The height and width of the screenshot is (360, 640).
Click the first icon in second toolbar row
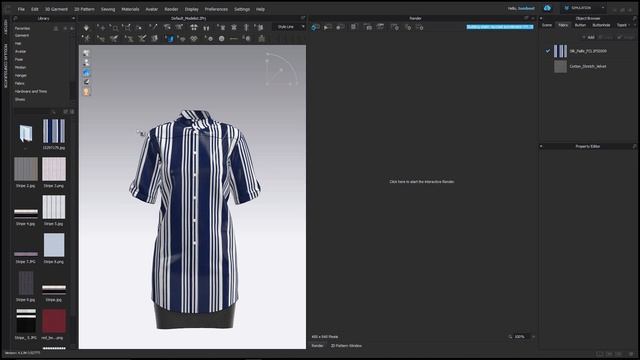[86, 39]
